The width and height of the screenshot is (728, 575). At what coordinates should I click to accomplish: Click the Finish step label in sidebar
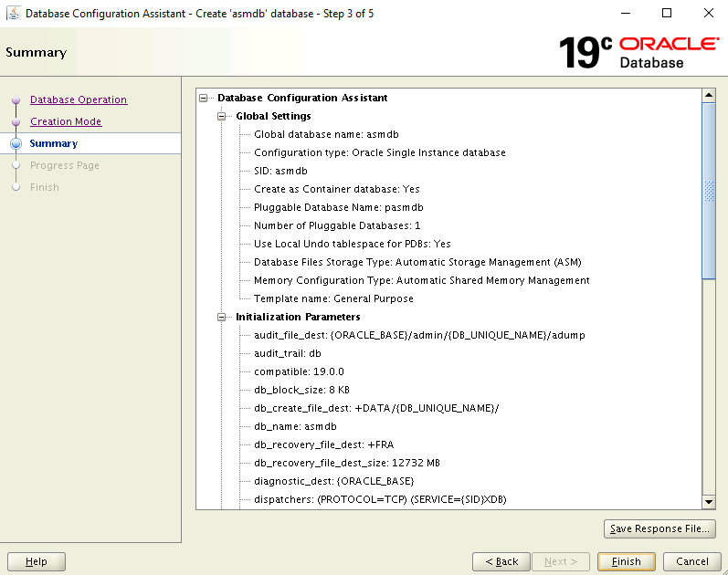tap(45, 187)
